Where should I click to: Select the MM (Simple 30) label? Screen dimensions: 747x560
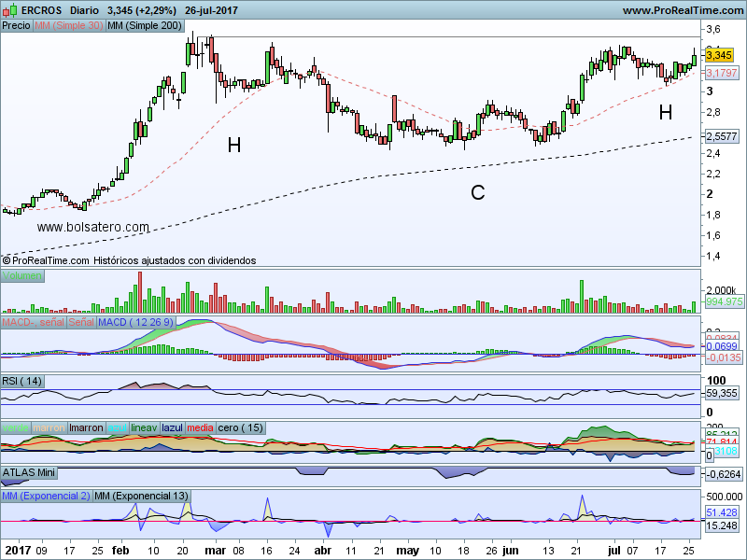tap(68, 26)
